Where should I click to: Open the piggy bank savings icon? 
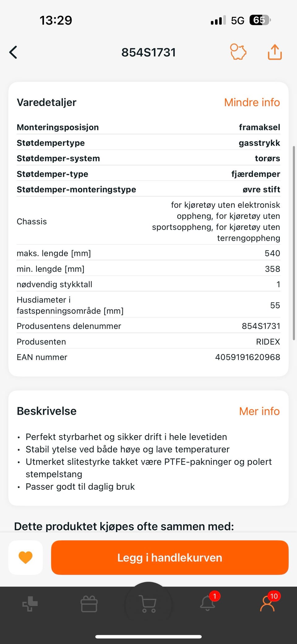point(238,52)
